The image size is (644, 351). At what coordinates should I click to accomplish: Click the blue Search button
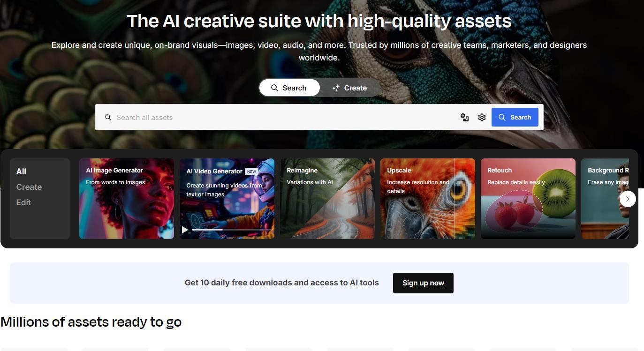pos(515,117)
